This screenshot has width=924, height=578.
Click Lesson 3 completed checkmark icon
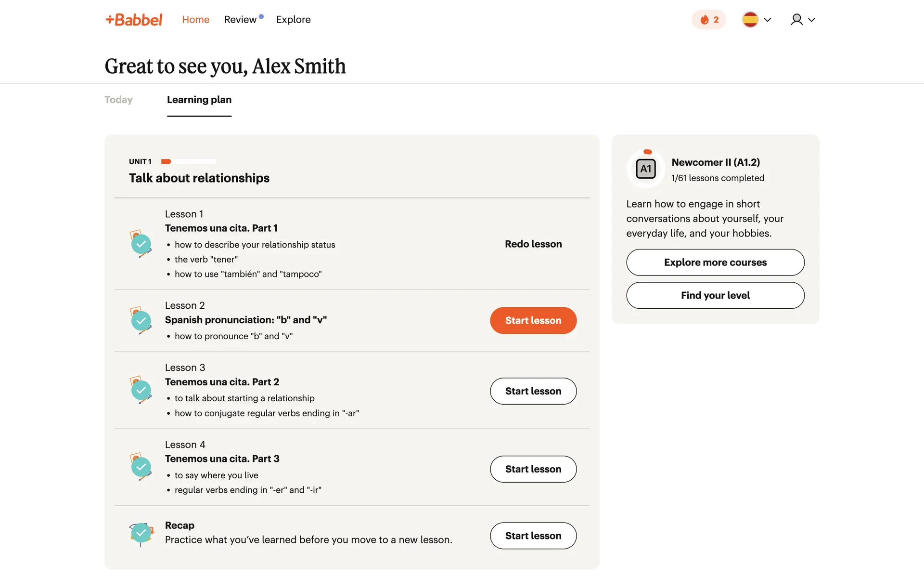click(x=141, y=390)
